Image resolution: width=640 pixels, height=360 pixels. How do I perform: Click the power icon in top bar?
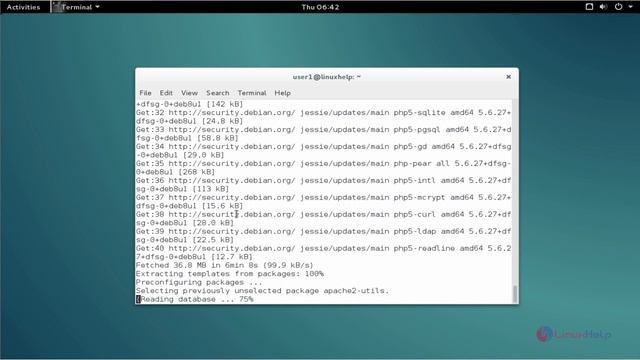pyautogui.click(x=618, y=7)
